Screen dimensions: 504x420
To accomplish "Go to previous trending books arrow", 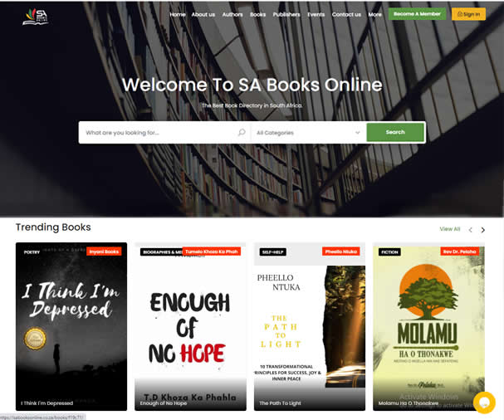I will (471, 230).
